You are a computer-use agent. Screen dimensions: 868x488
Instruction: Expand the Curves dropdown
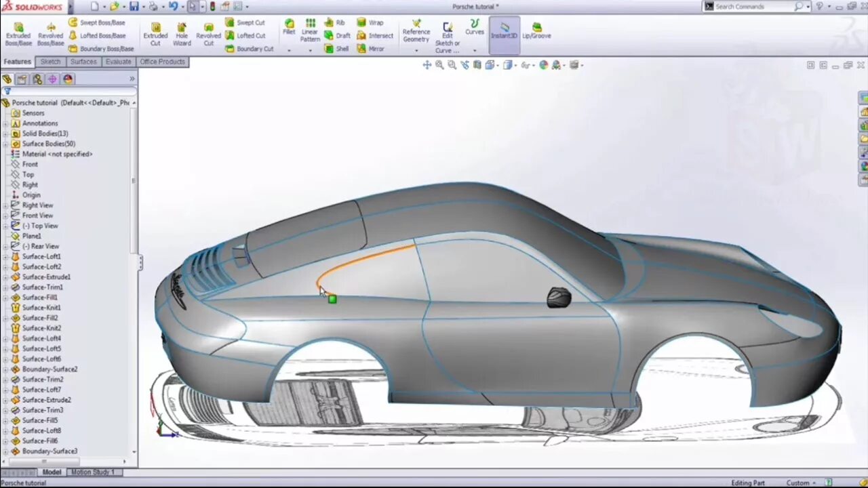coord(474,50)
